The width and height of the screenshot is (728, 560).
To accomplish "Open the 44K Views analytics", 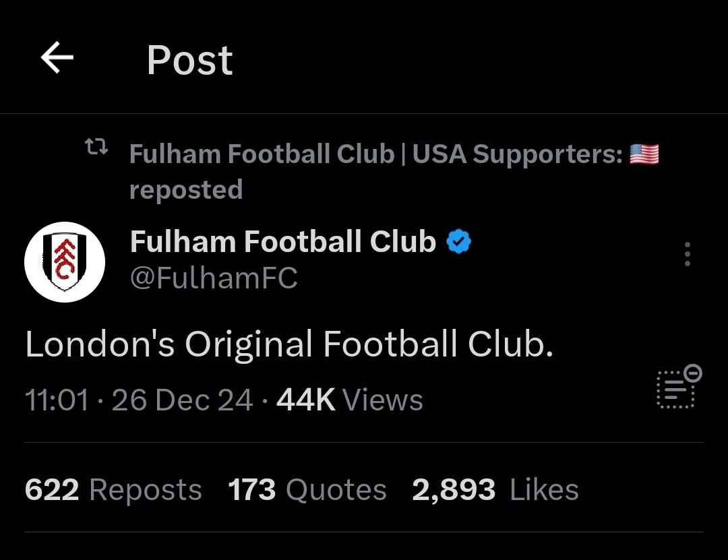I will [350, 400].
